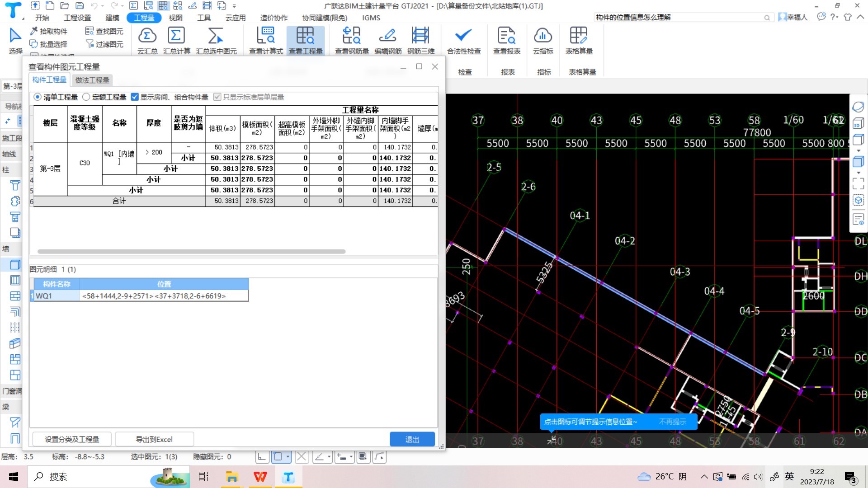Activate the 选择 select arrow tool
The width and height of the screenshot is (868, 488).
[x=15, y=41]
